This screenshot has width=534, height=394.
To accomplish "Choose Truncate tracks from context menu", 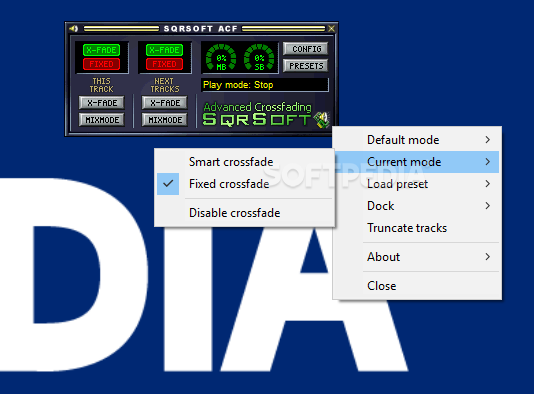I will click(x=417, y=228).
